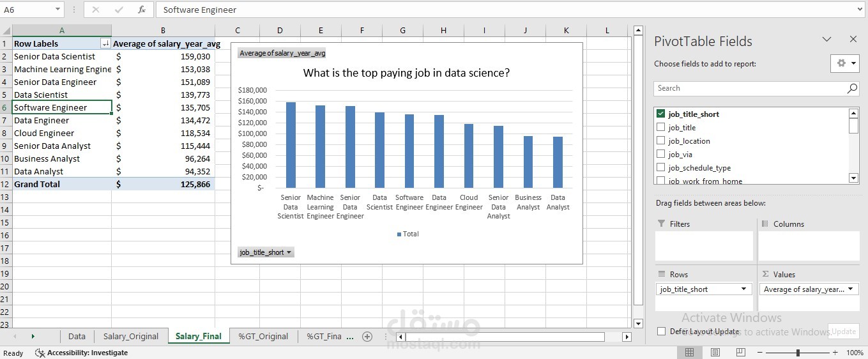Open the PivotTable Fields gear tools menu

(x=845, y=63)
